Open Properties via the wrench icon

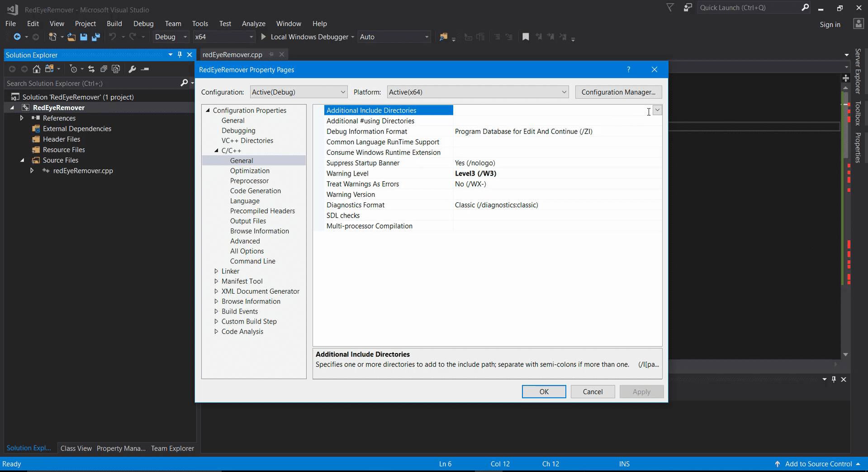point(132,69)
